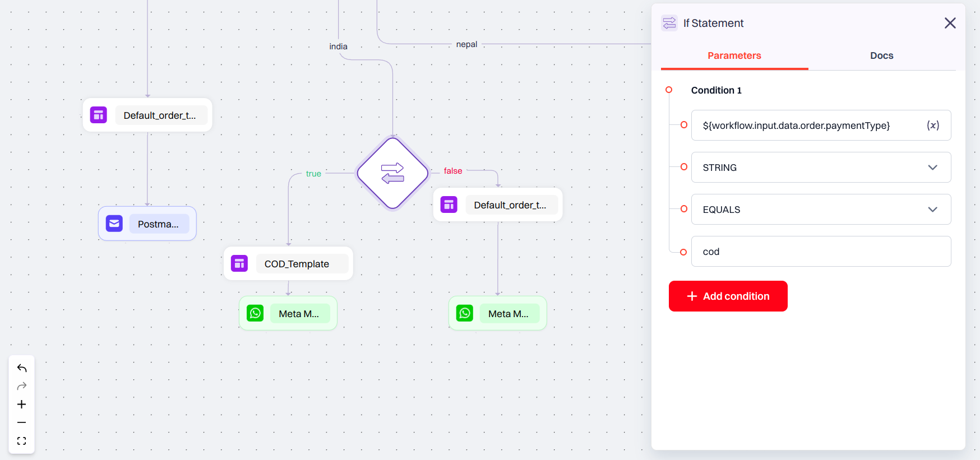Click the 'false' branch label
Viewport: 980px width, 460px height.
pos(453,171)
